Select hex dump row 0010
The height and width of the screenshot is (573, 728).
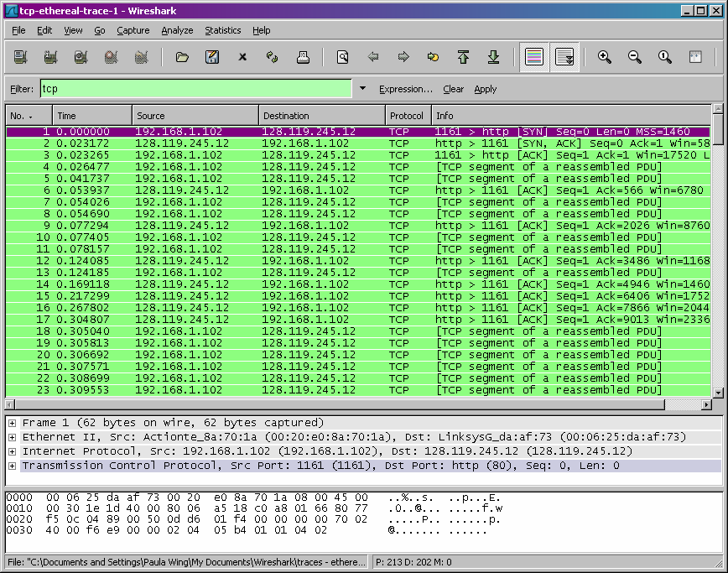click(254, 508)
